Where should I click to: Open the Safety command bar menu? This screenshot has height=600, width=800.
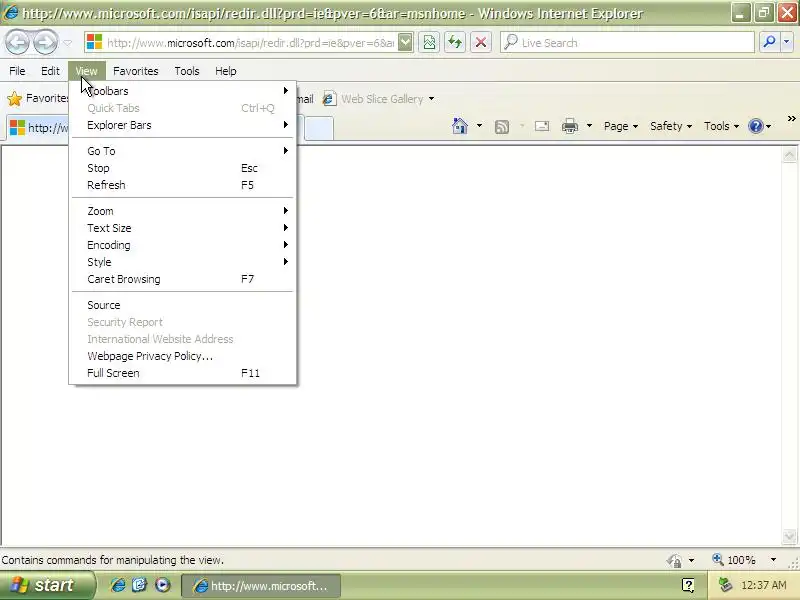(x=670, y=126)
